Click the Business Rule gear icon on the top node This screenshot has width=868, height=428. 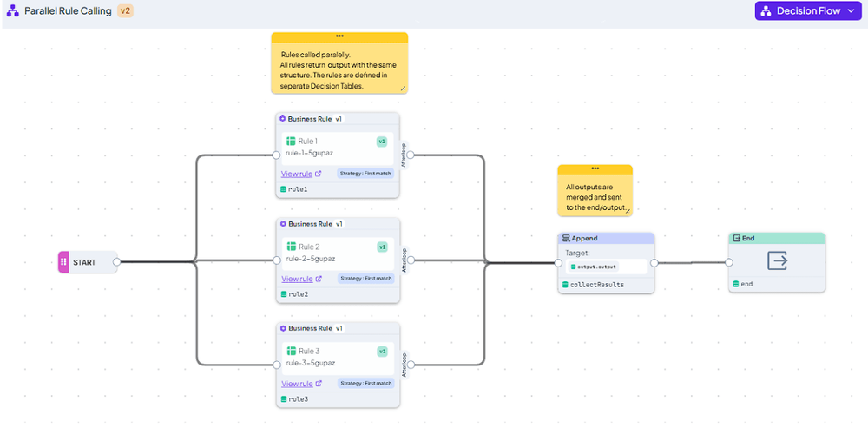tap(282, 118)
